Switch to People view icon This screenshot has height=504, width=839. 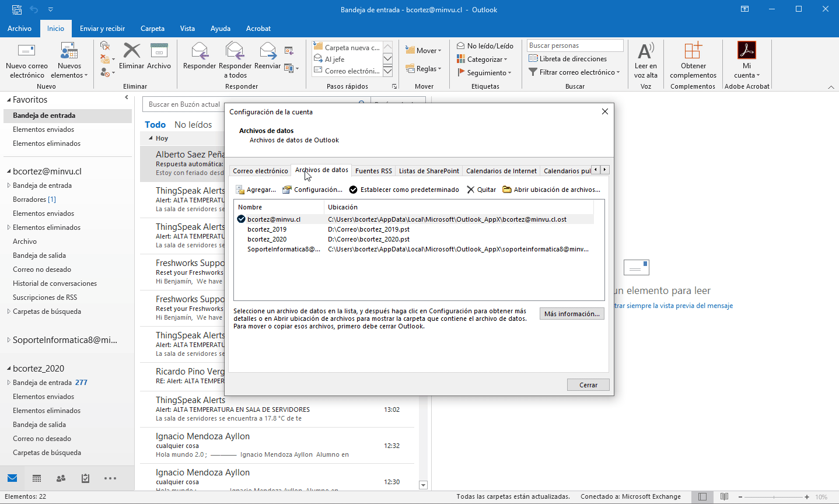(61, 478)
